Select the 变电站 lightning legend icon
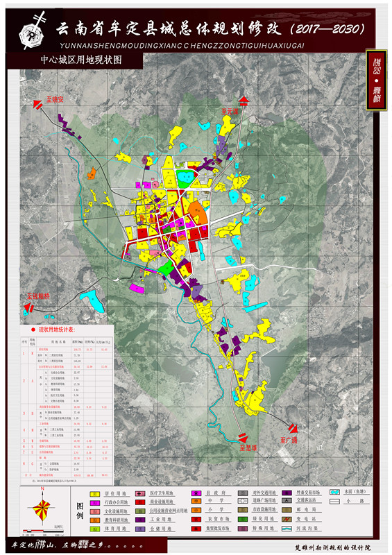Image resolution: width=392 pixels, height=555 pixels. 287,519
